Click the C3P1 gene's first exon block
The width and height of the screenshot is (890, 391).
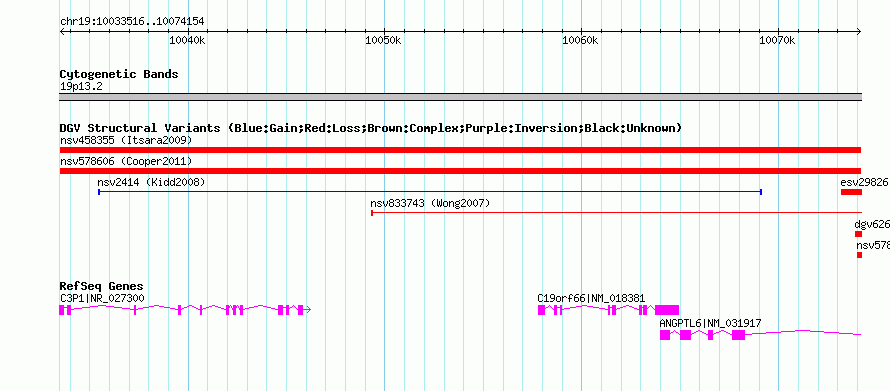point(62,310)
